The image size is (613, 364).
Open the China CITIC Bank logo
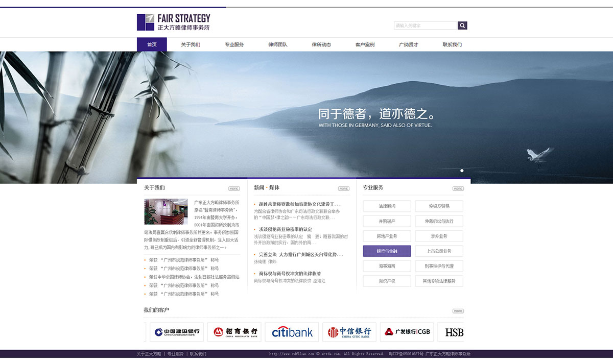pyautogui.click(x=349, y=332)
